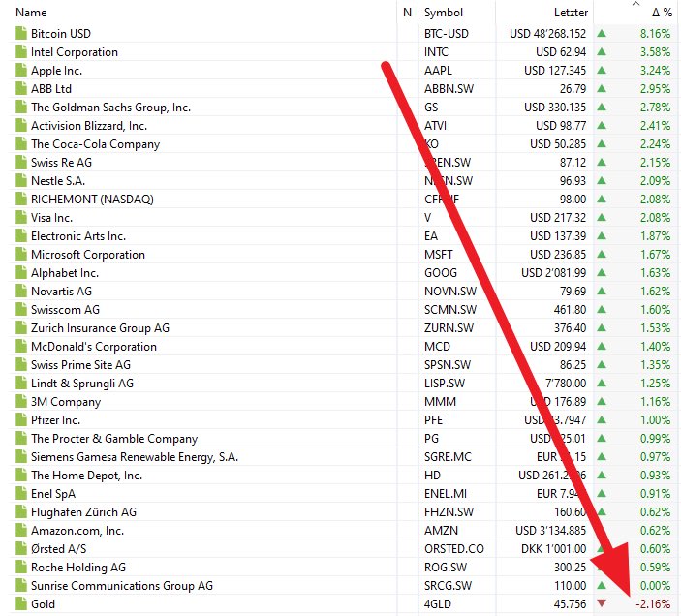Image resolution: width=681 pixels, height=616 pixels.
Task: Click the ABBN.SW symbol cell
Action: [449, 88]
